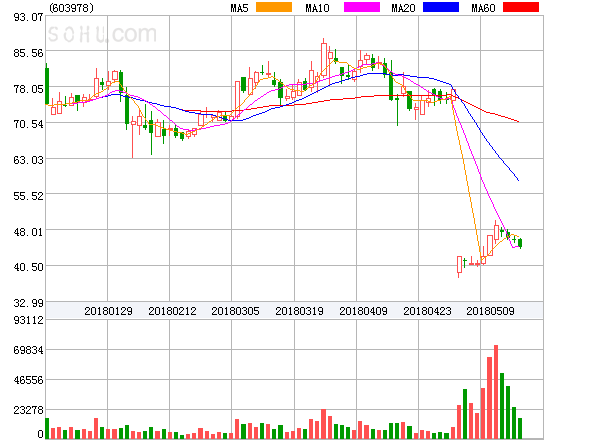Click the 46556 volume axis label

28,380
